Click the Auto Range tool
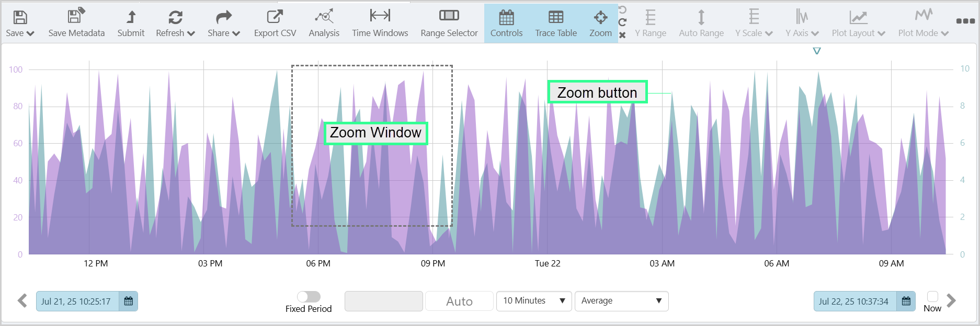Screen dimensions: 980x326 click(x=701, y=24)
